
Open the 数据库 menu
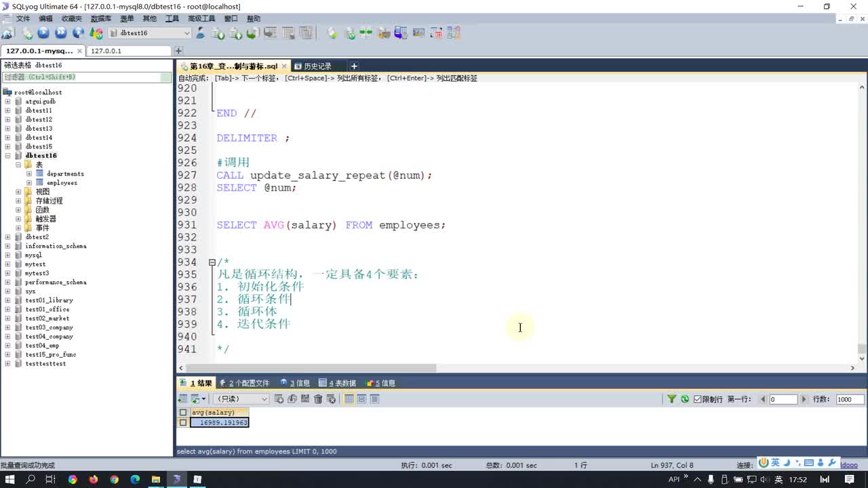101,18
